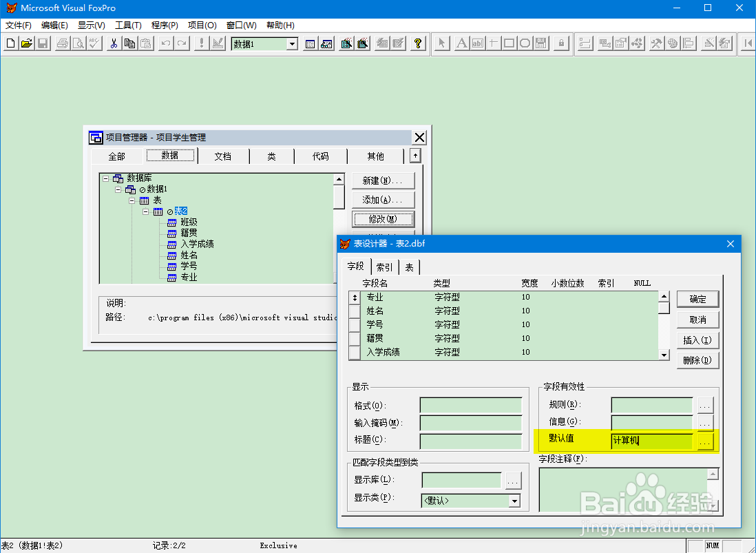Open the 窗口(W) menu
Image resolution: width=756 pixels, height=553 pixels.
242,25
